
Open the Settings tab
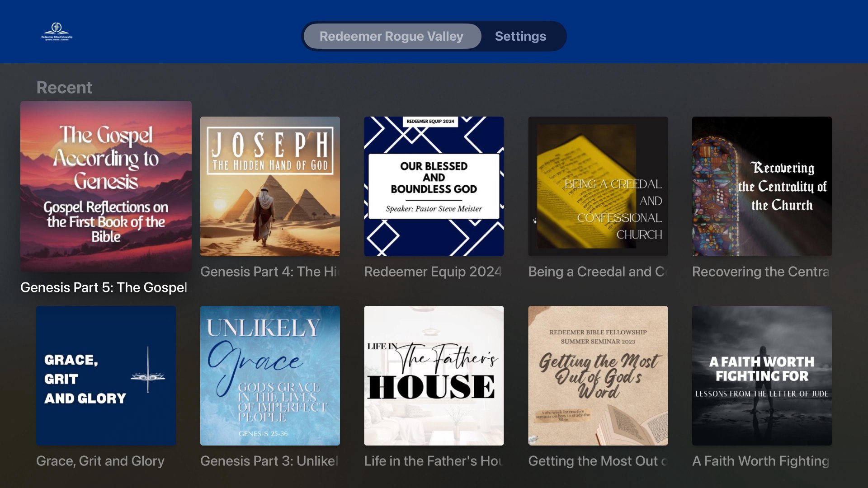point(520,36)
